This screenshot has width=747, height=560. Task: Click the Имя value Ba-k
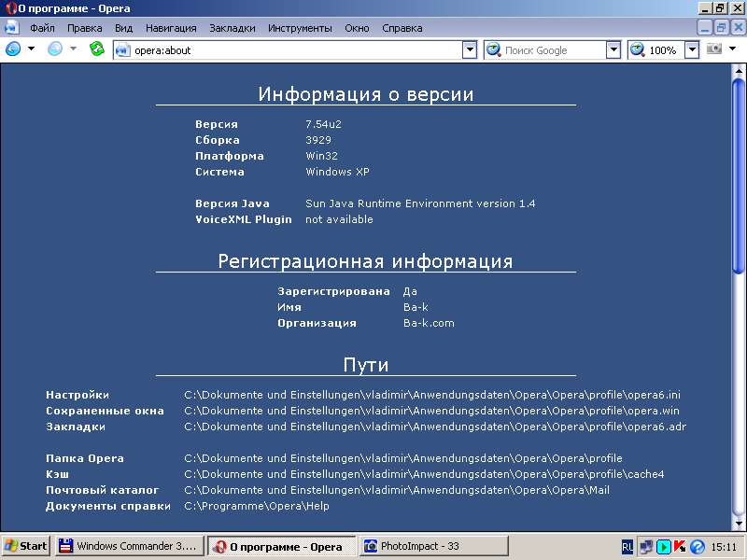416,307
